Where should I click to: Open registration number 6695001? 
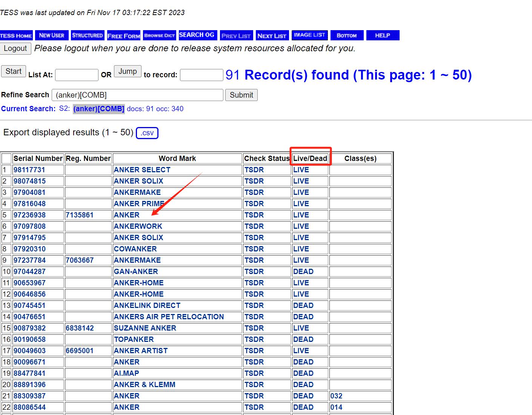[x=80, y=351]
